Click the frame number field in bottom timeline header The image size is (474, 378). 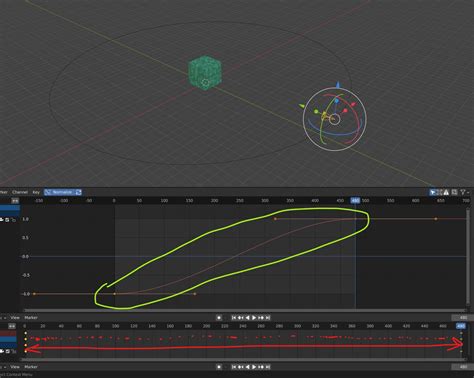point(463,367)
